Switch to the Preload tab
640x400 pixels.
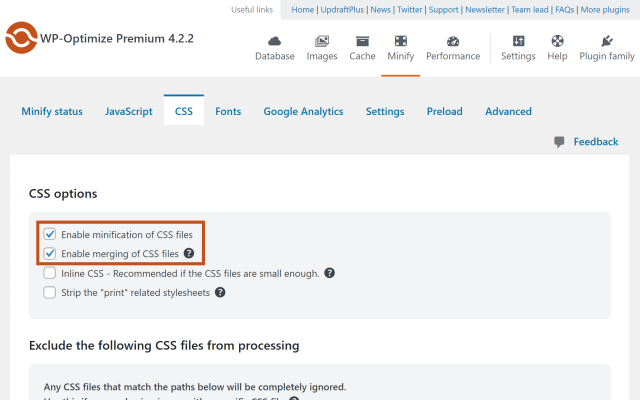444,111
